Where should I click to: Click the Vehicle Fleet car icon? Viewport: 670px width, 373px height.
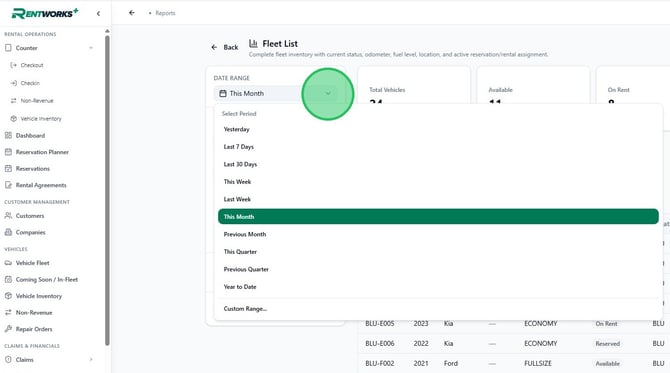[8, 263]
